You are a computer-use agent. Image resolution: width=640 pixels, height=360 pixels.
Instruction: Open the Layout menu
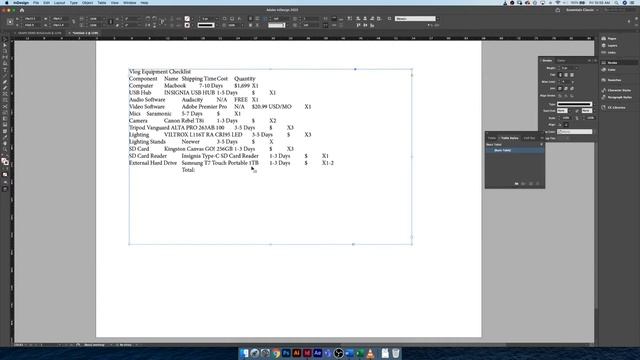click(60, 2)
